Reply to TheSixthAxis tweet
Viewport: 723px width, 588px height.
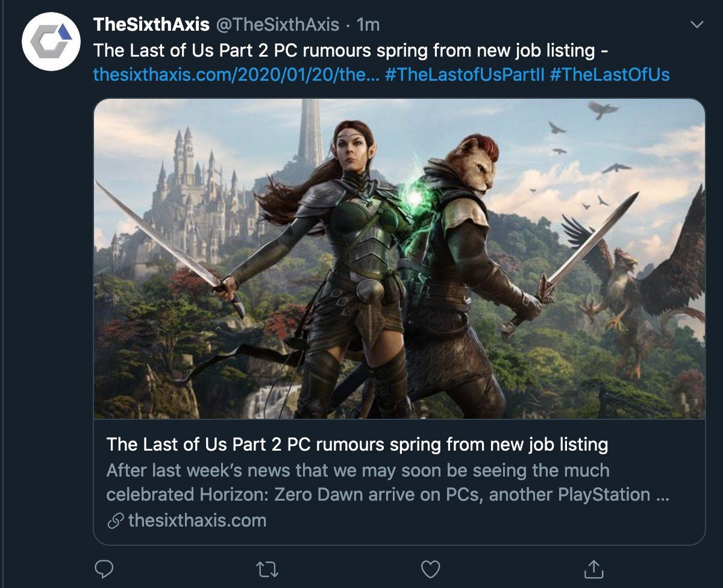coord(104,568)
